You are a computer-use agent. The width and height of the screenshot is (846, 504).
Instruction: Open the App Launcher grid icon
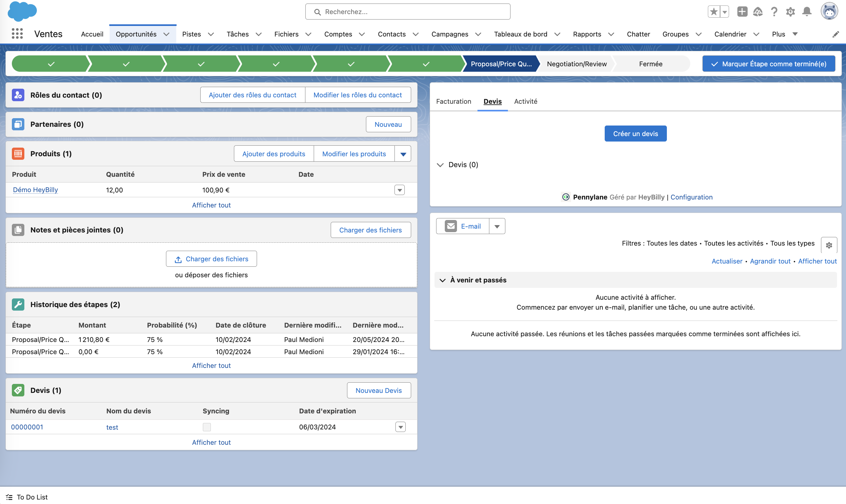click(17, 34)
